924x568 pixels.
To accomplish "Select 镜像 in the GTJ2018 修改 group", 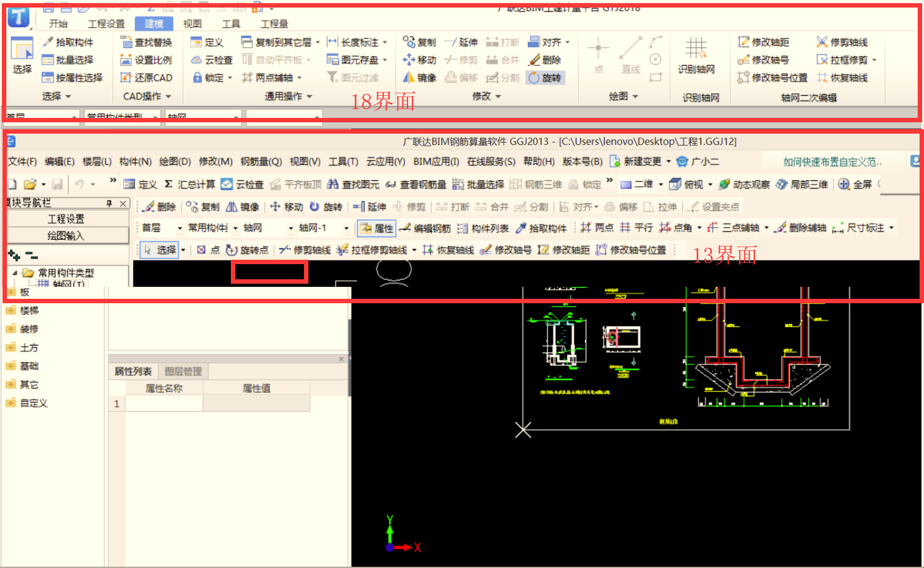I will (419, 78).
